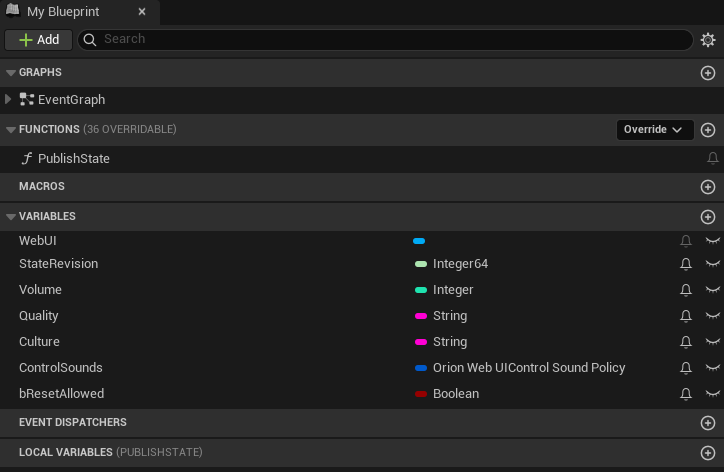Select the Quality variable
724x472 pixels.
(x=38, y=315)
